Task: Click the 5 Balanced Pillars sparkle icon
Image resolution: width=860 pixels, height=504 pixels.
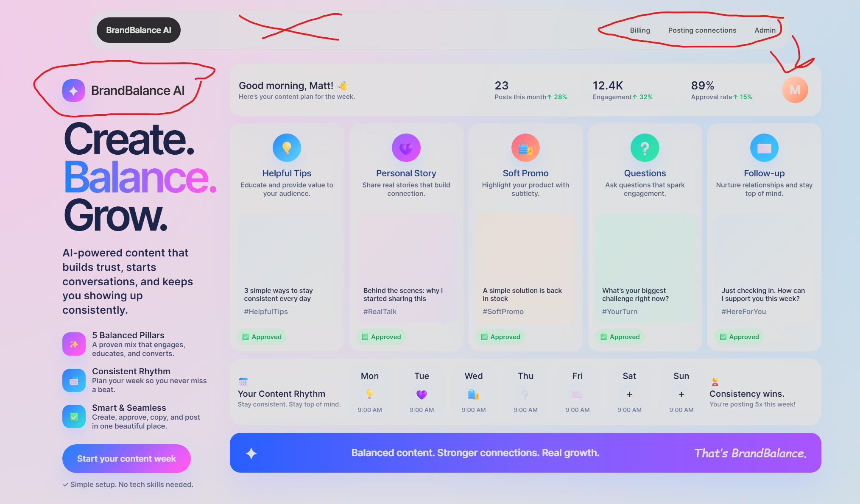Action: pyautogui.click(x=74, y=344)
